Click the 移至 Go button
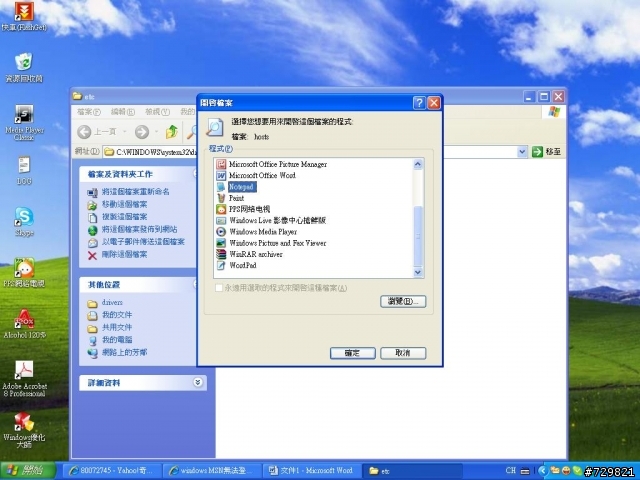Screen dimensions: 640x480 click(547, 152)
